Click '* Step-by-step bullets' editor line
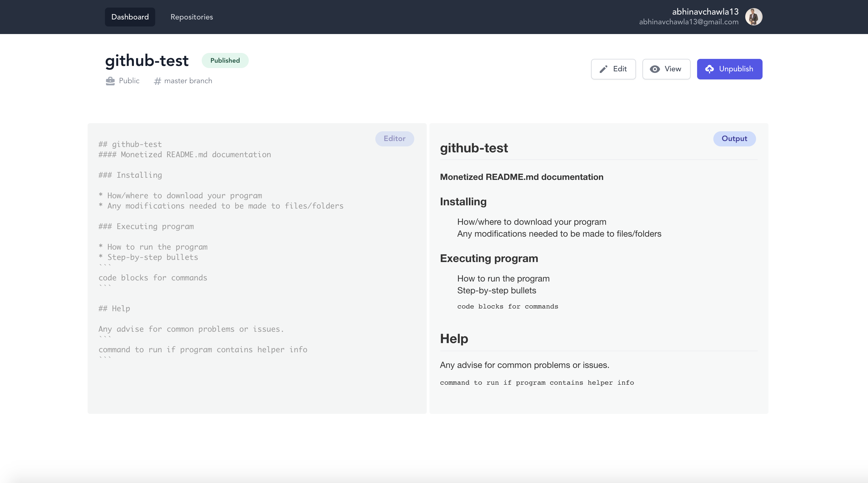 tap(148, 257)
